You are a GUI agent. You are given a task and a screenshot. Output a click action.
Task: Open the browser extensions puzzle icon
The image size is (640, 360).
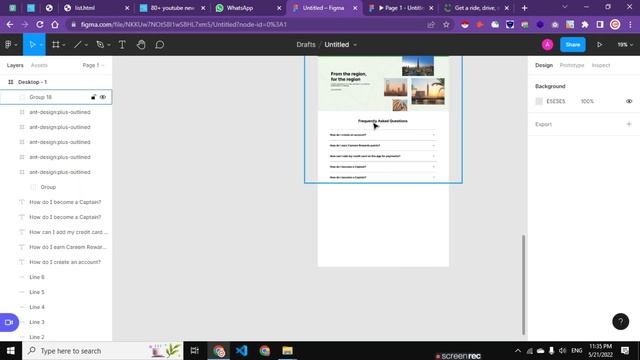(585, 24)
